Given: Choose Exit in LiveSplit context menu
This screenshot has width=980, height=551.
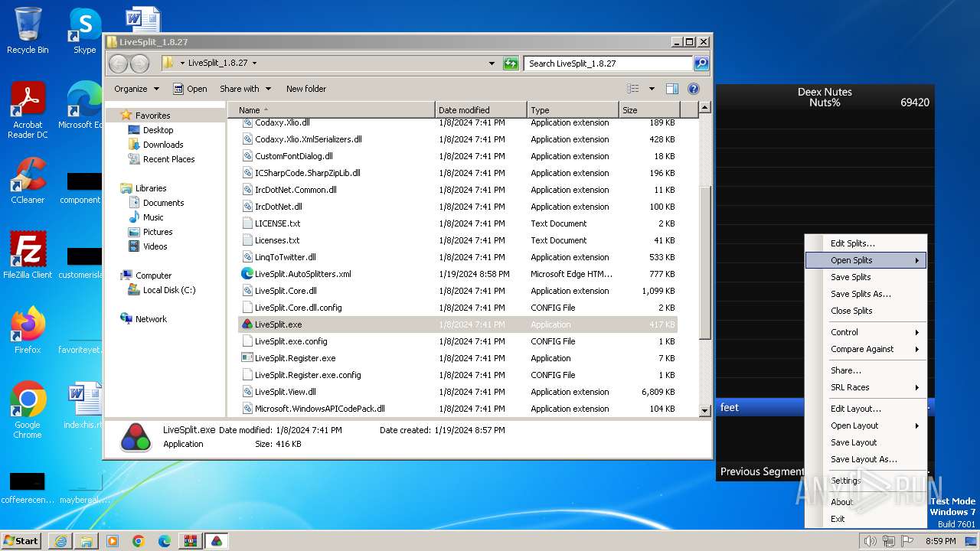Looking at the screenshot, I should coord(866,519).
